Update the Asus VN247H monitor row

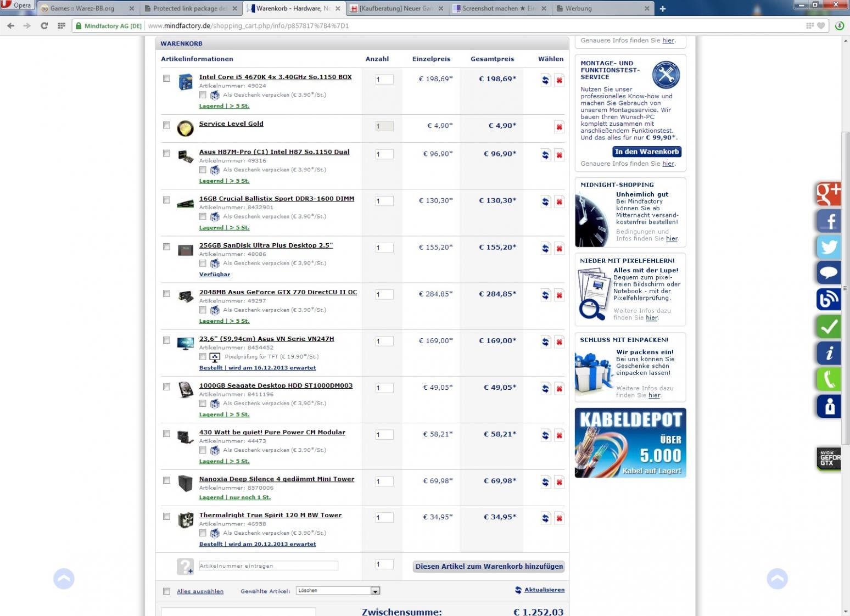[545, 341]
